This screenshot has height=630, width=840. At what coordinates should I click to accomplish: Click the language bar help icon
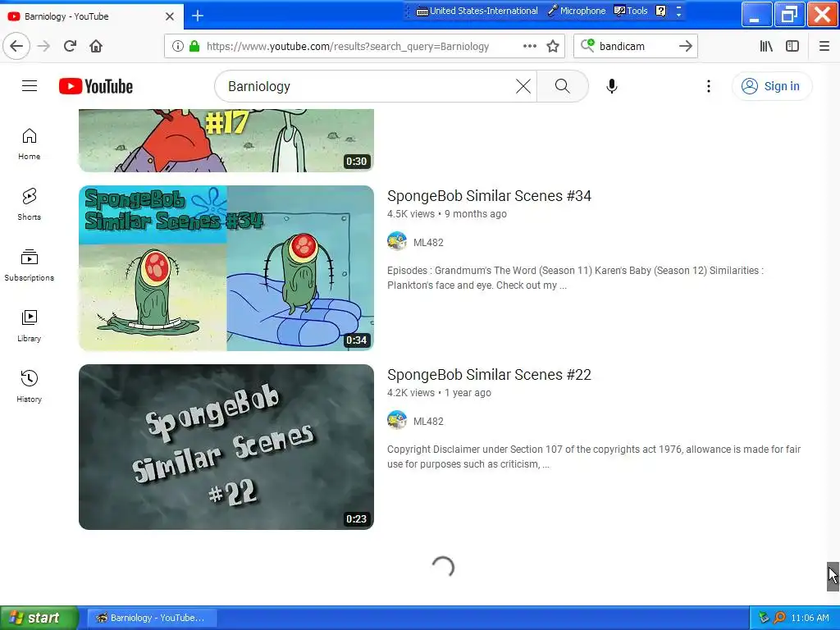tap(661, 11)
